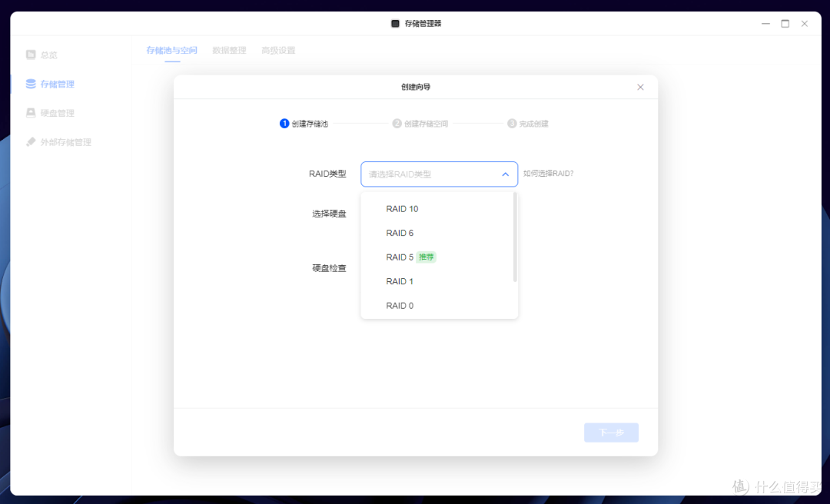Choose RAID 1 from the list
This screenshot has height=504, width=830.
440,281
